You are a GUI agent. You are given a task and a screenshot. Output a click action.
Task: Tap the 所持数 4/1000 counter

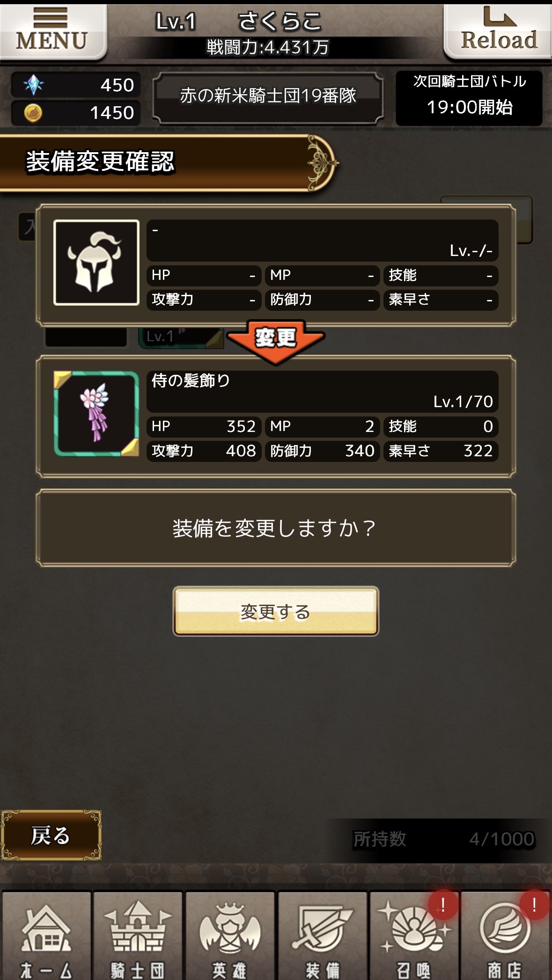(443, 839)
